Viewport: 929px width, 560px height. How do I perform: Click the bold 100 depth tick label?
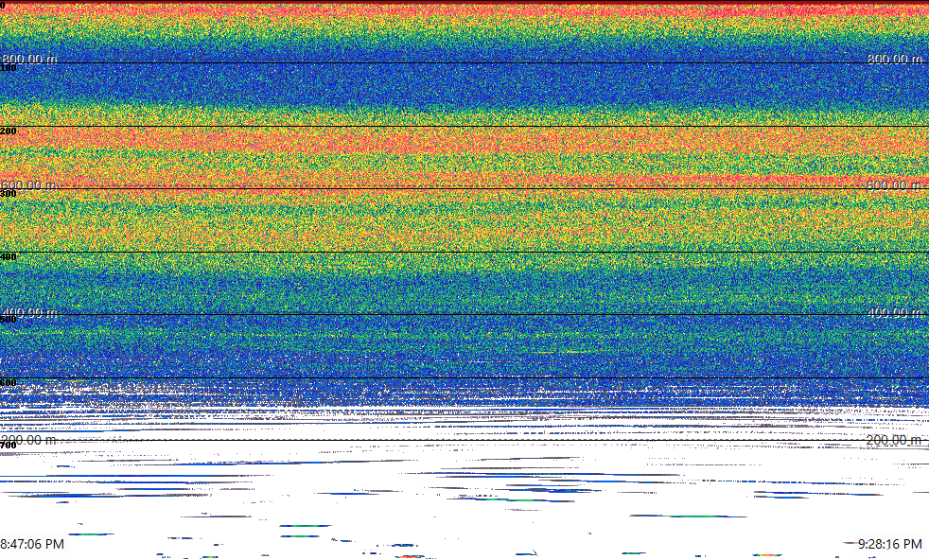[9, 68]
